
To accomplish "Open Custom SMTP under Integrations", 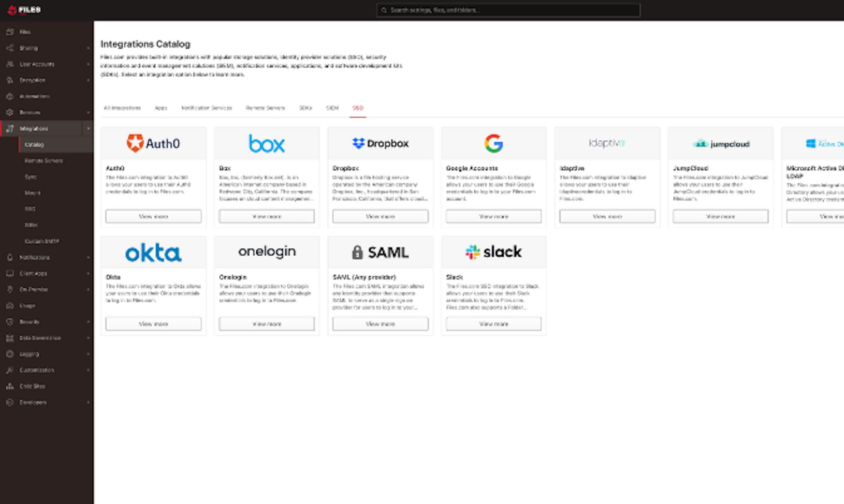I will click(x=42, y=241).
